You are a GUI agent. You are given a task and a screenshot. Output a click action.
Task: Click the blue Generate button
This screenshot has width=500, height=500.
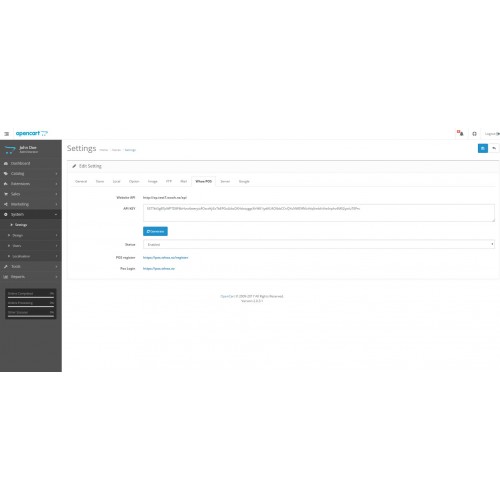click(x=155, y=231)
